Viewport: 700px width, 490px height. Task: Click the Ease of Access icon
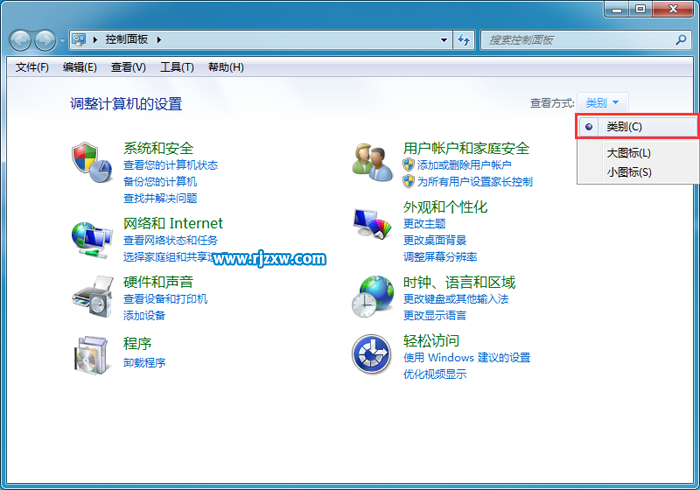[373, 354]
